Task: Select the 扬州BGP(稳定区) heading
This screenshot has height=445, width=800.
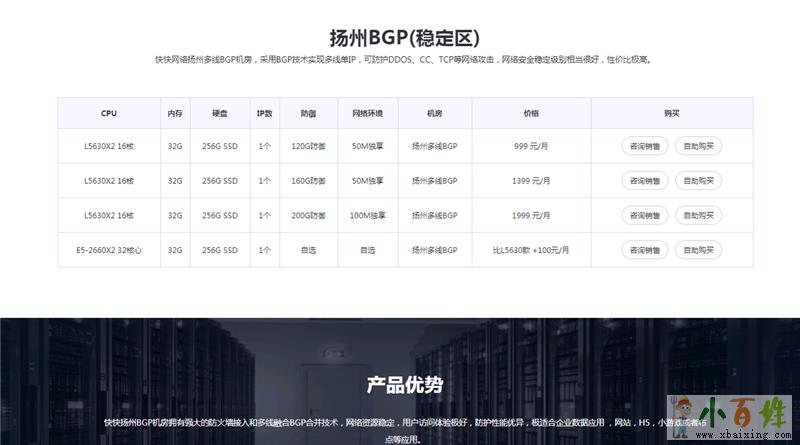Action: (x=400, y=38)
